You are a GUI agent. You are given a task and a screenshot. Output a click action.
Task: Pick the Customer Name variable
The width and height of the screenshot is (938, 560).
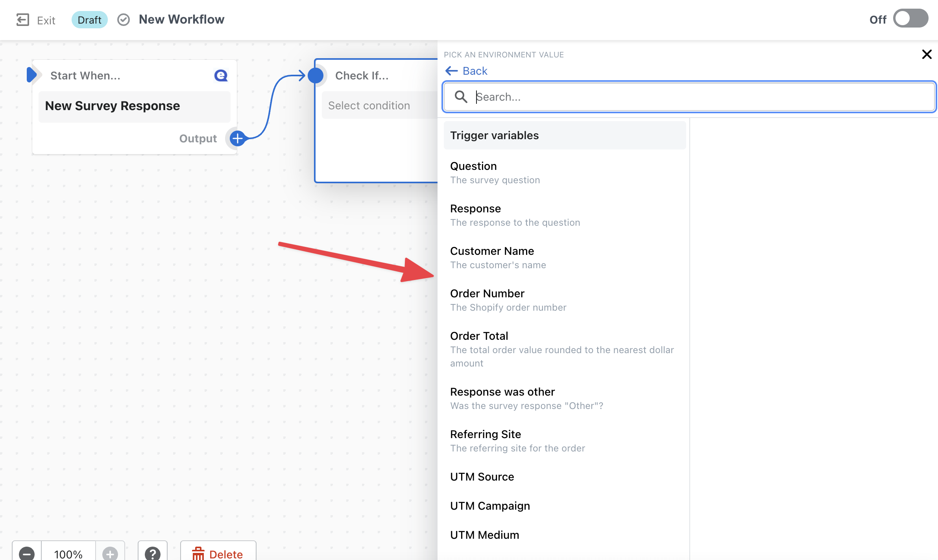point(565,258)
